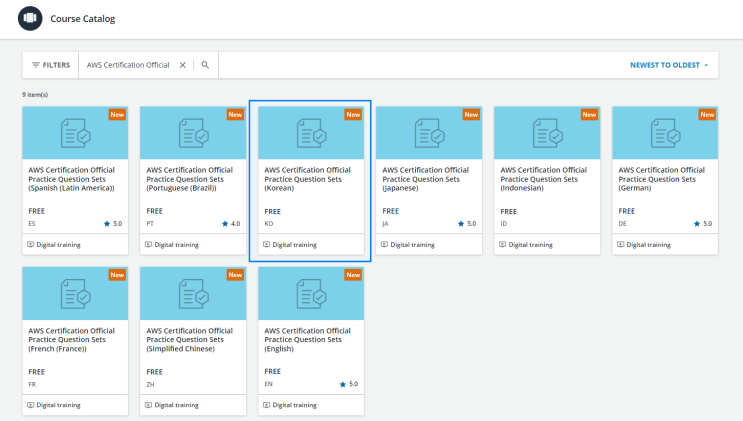The image size is (743, 421).
Task: Click the Digital training icon on Spanish card
Action: [x=31, y=245]
